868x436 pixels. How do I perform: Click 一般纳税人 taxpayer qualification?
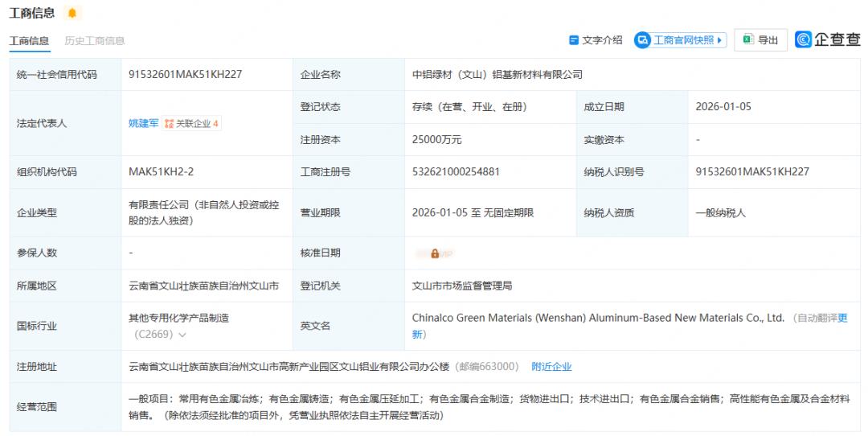[721, 212]
